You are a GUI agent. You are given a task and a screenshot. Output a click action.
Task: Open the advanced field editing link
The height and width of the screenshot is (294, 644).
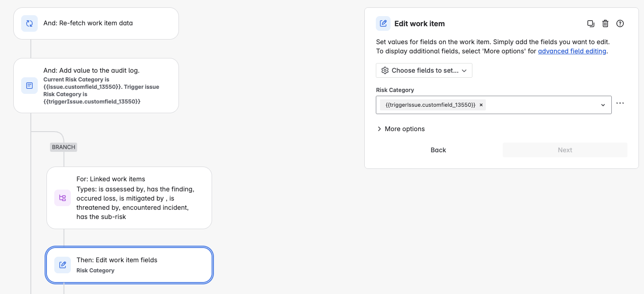[572, 51]
